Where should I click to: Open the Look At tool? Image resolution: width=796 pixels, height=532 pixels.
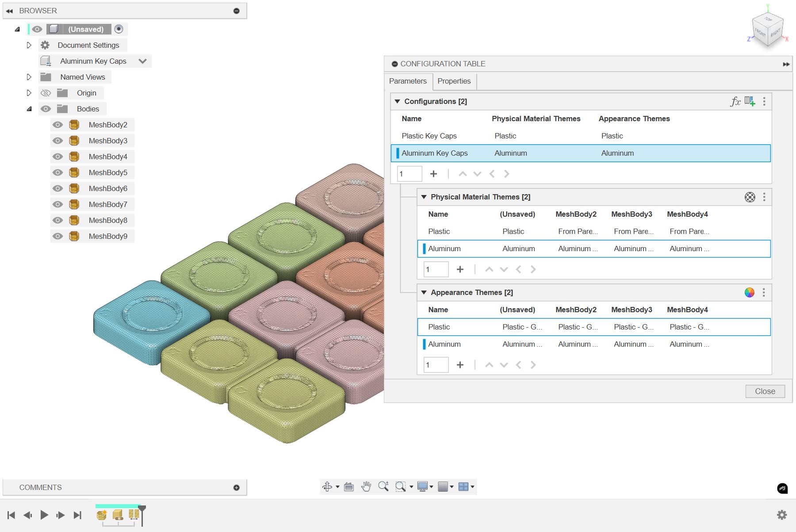(x=348, y=486)
